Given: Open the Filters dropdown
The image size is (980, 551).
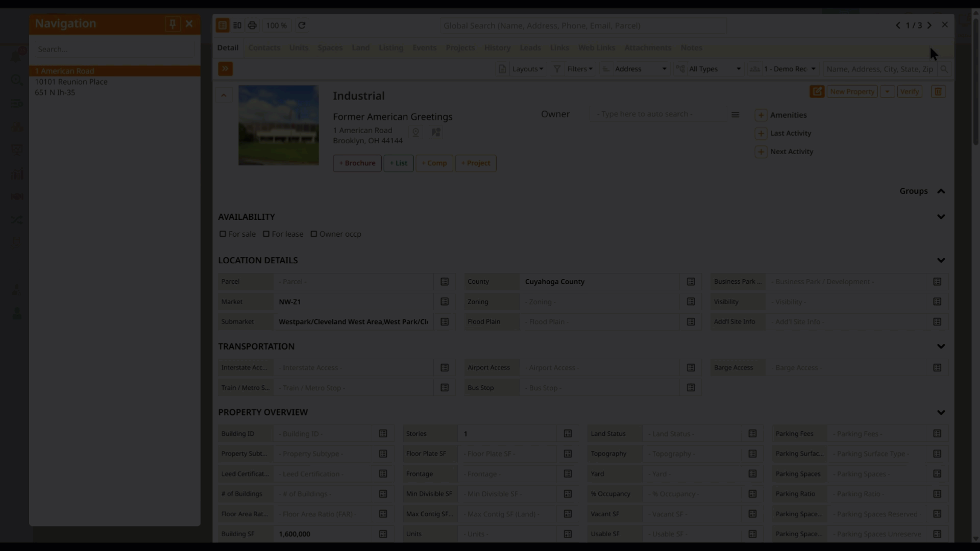Looking at the screenshot, I should click(573, 69).
